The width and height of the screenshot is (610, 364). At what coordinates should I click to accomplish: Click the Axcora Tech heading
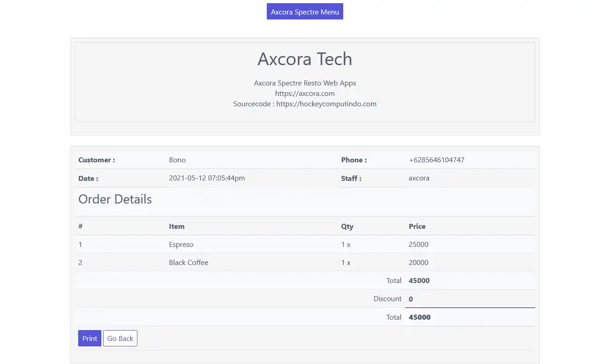[x=305, y=59]
